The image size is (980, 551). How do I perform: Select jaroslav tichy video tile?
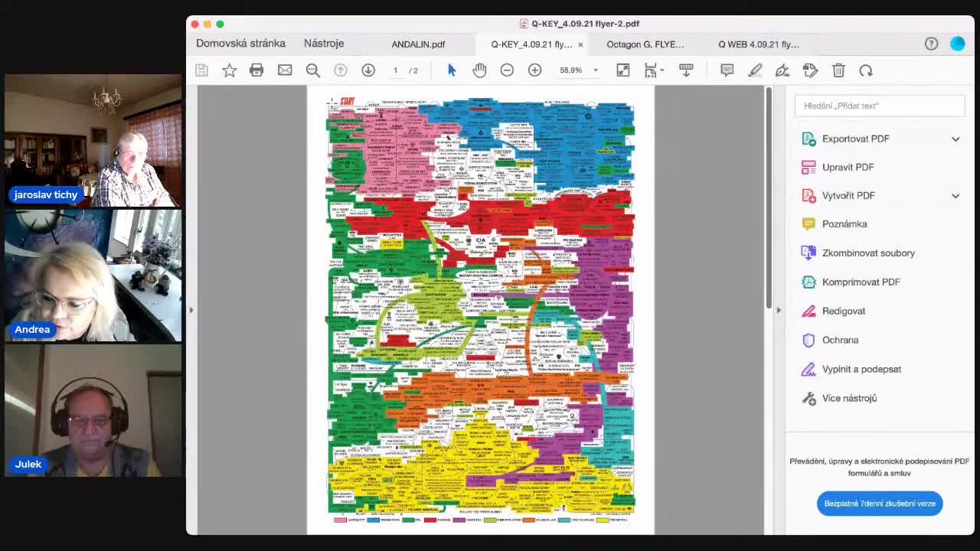pos(93,141)
